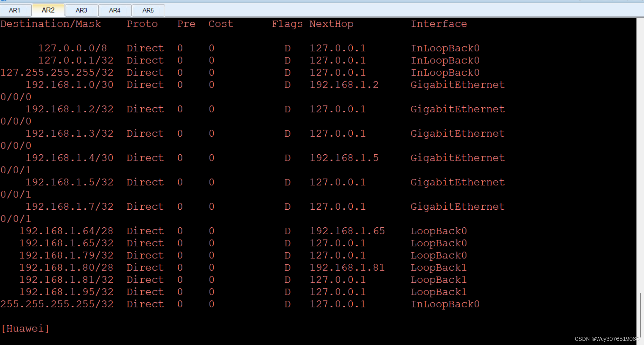This screenshot has height=345, width=644.
Task: Click the 192.168.1.81/32 destination entry
Action: (x=66, y=280)
